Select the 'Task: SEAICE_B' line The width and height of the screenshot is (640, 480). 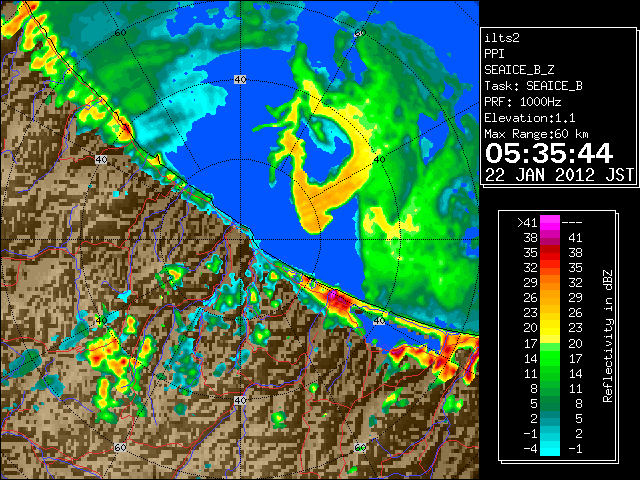pos(533,86)
